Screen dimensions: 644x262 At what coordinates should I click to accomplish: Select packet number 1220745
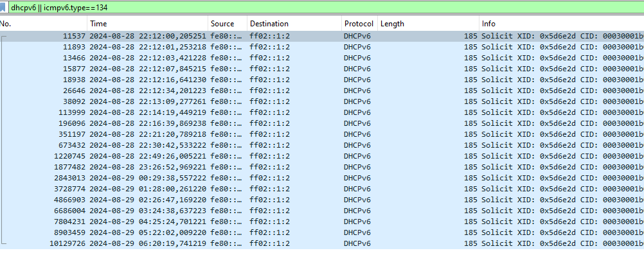[x=322, y=156]
